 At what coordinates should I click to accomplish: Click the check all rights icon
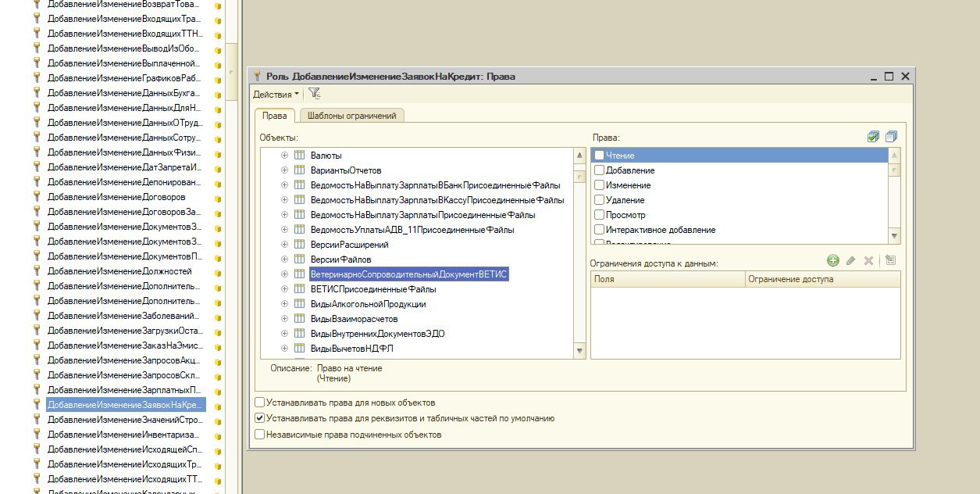(873, 137)
